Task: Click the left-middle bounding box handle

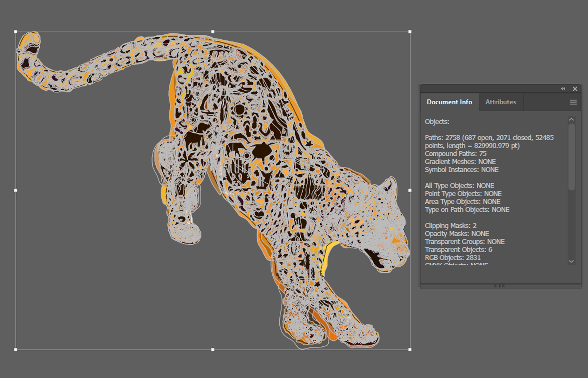Action: click(16, 190)
